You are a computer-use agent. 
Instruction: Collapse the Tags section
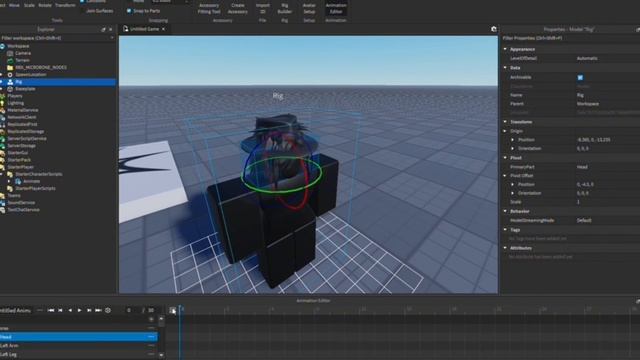pos(505,230)
